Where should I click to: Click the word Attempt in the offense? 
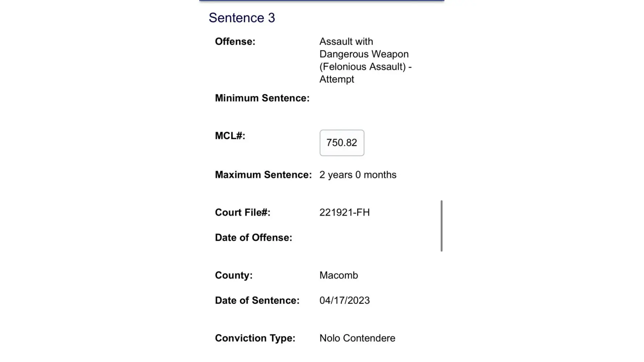coord(336,79)
